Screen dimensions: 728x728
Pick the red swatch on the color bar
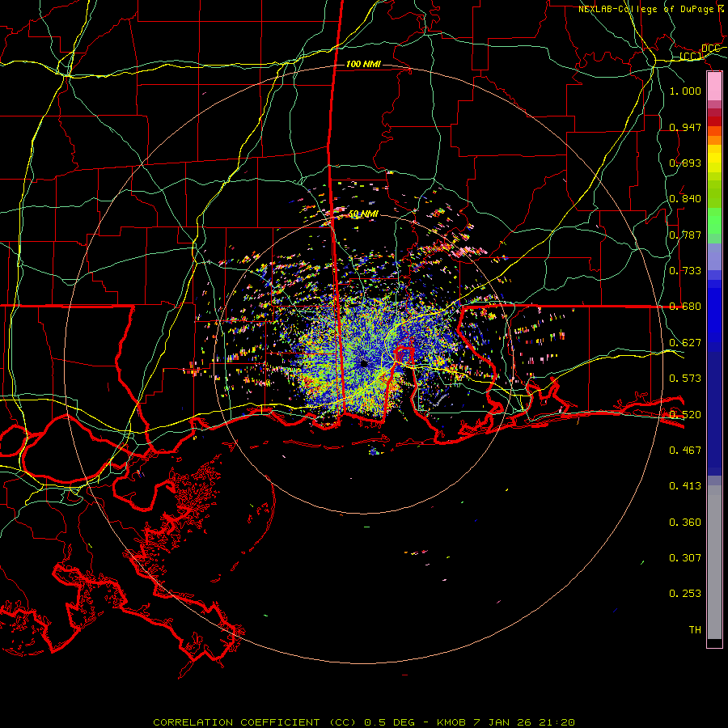[714, 121]
